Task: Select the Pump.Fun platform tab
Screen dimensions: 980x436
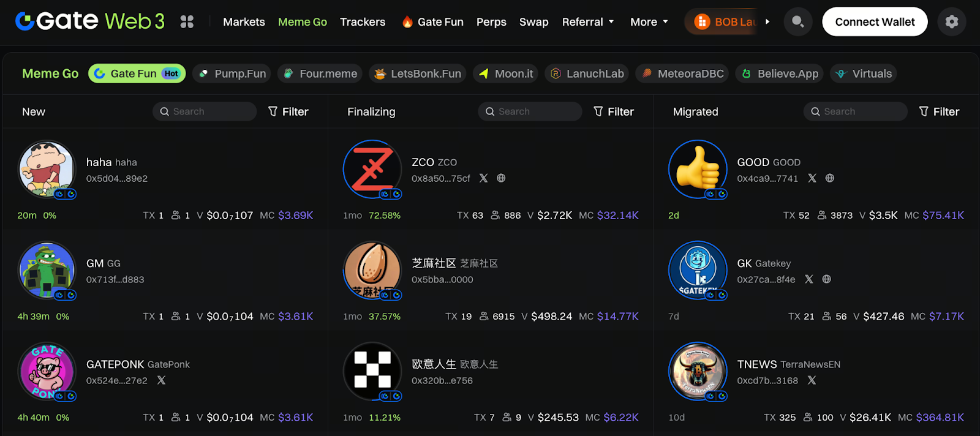Action: point(233,73)
